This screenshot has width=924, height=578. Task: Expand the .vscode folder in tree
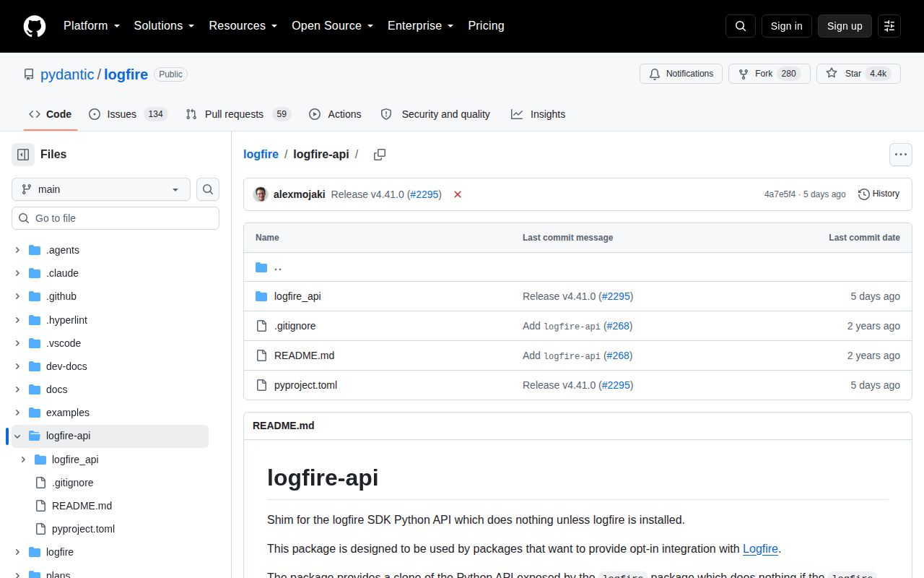(x=17, y=343)
